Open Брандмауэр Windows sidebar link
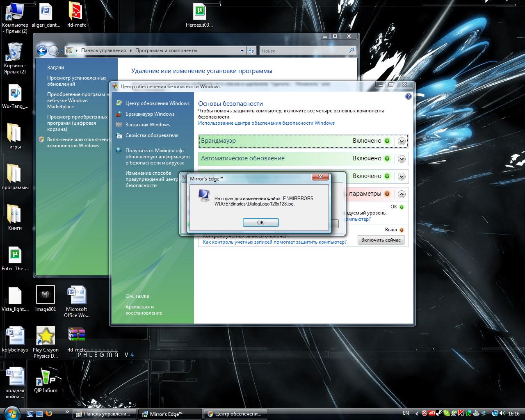Viewport: 525px width, 420px height. 150,114
